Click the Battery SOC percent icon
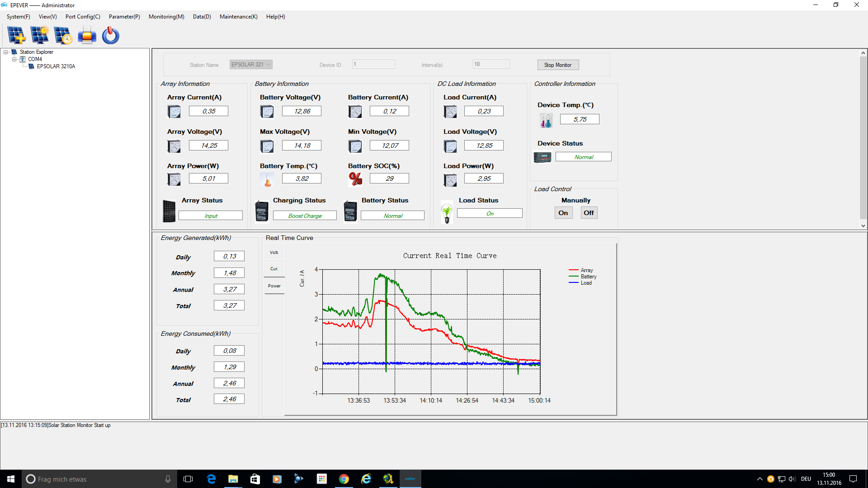 (x=355, y=179)
